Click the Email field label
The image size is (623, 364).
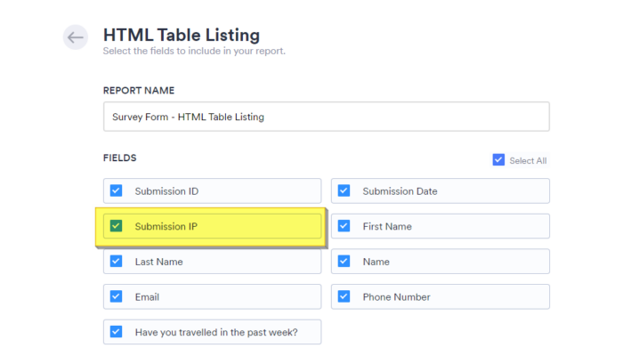(x=147, y=297)
